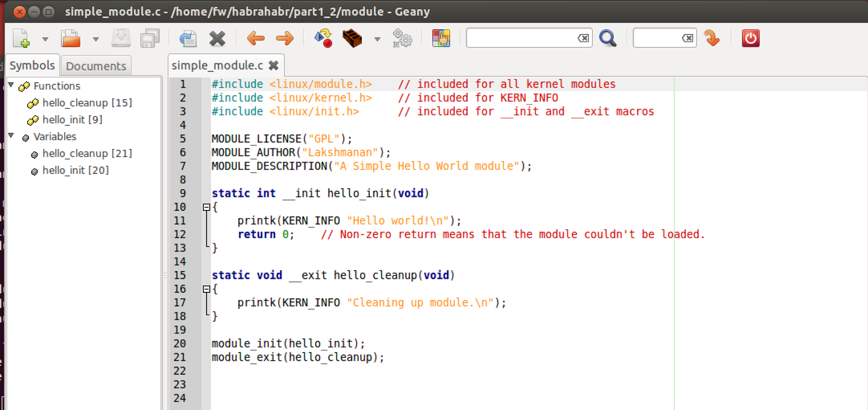Open the build options dropdown arrow

(377, 39)
